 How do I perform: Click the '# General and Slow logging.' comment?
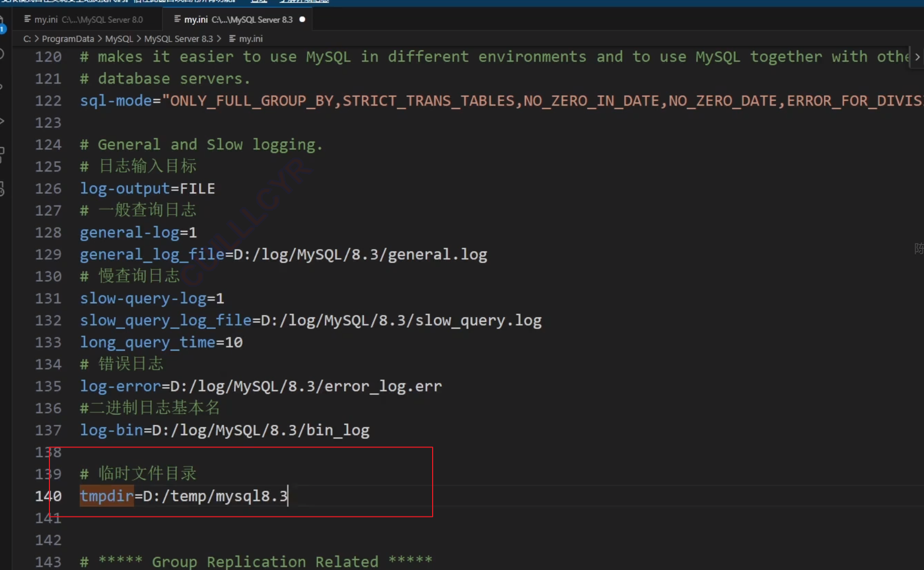pyautogui.click(x=201, y=145)
